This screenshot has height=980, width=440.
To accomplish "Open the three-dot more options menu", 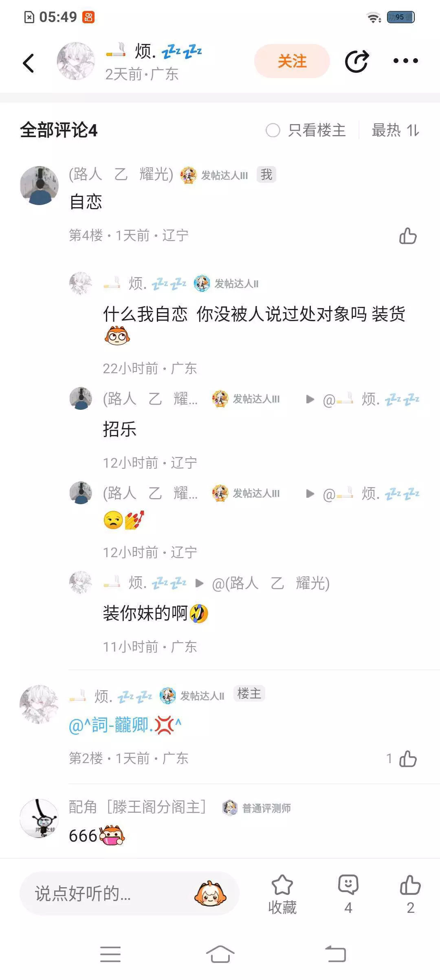I will click(405, 61).
